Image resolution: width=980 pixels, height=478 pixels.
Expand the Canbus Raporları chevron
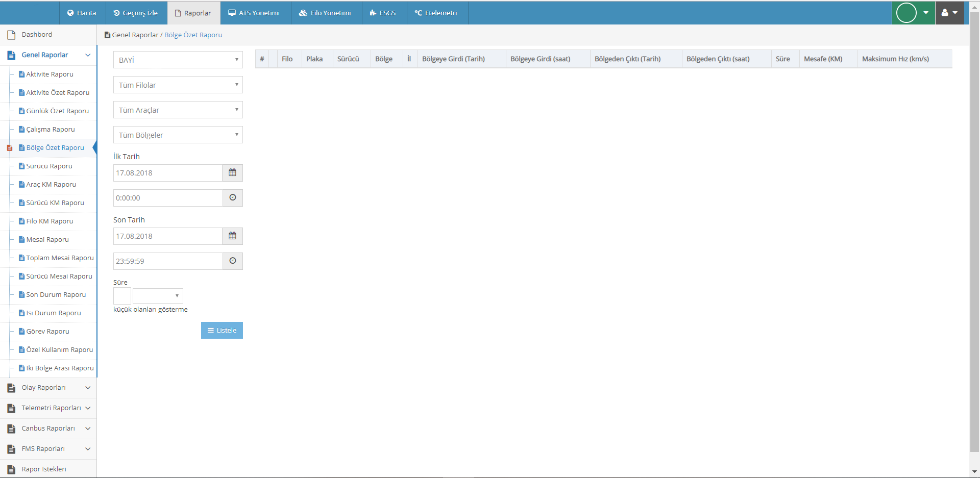88,429
